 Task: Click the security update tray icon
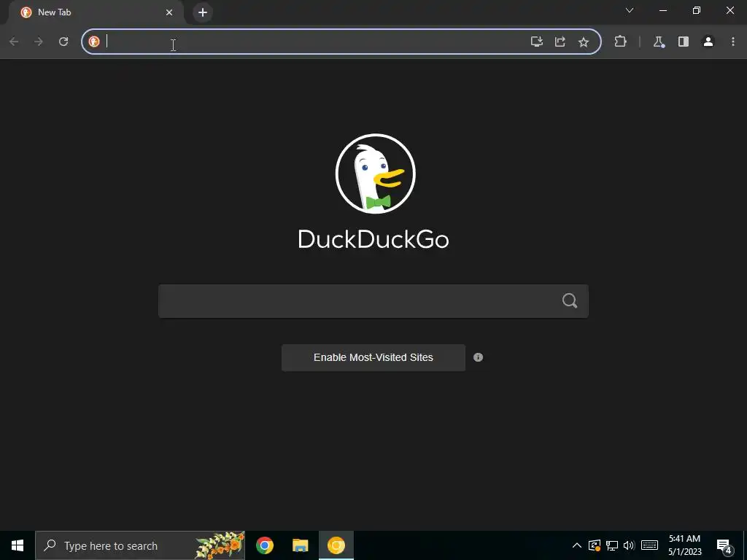pyautogui.click(x=595, y=545)
